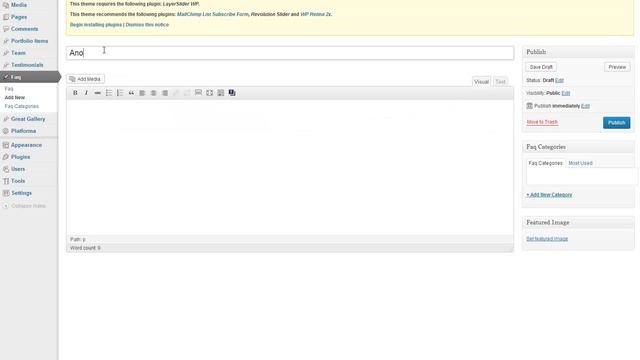Insert the More tag

[198, 93]
